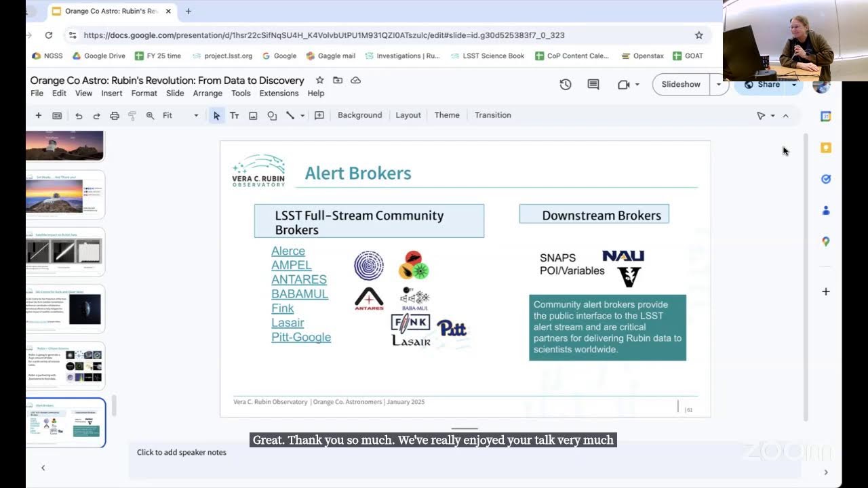Open Google Tasks side panel icon
Image resolution: width=868 pixels, height=488 pixels.
click(826, 179)
